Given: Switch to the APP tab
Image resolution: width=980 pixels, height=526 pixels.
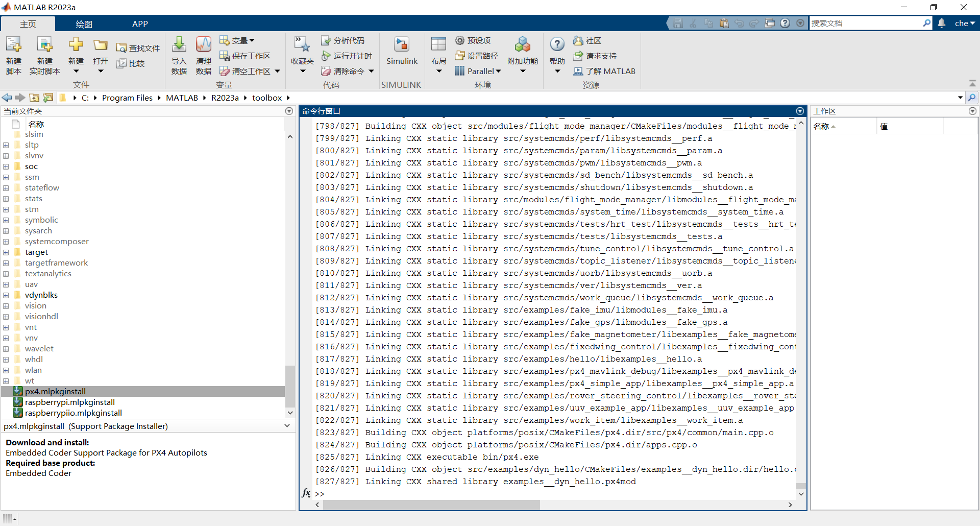Looking at the screenshot, I should (x=140, y=24).
